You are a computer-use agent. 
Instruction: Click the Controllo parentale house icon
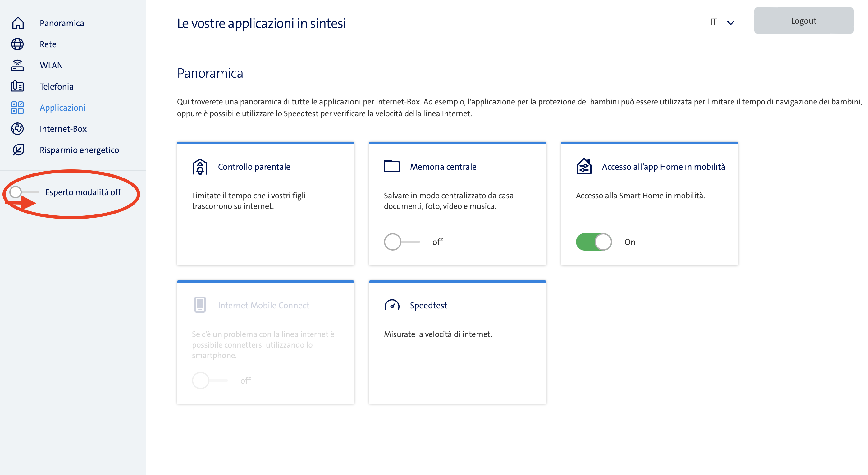point(200,167)
